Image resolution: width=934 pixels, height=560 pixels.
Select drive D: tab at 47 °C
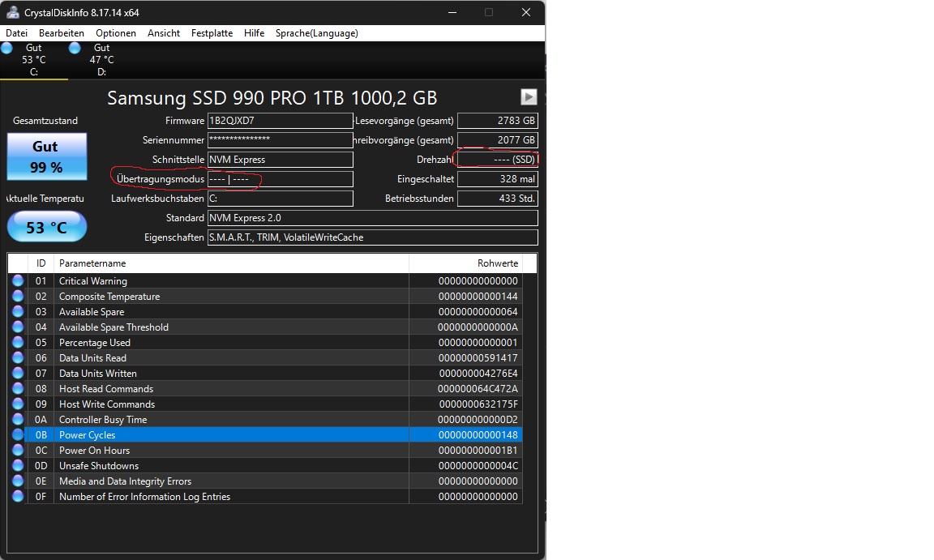101,59
